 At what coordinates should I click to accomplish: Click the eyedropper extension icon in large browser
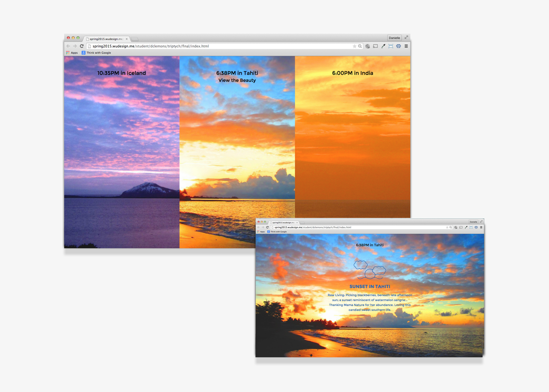pos(383,46)
